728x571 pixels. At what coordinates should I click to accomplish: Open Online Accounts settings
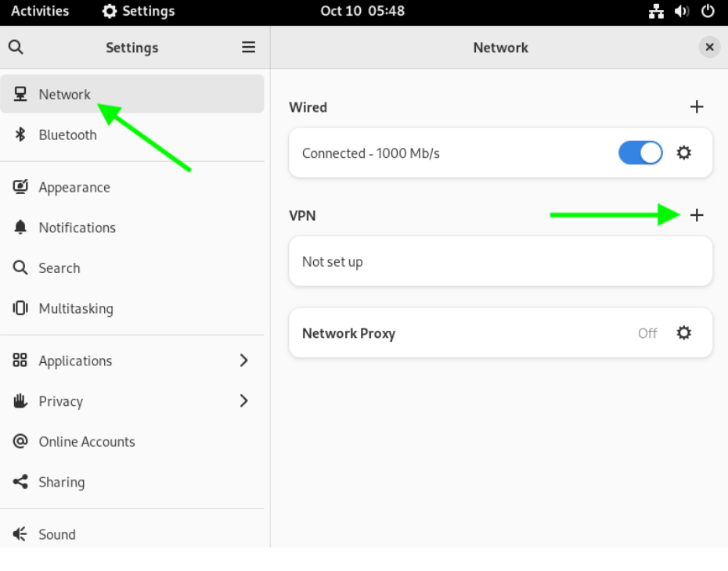pyautogui.click(x=86, y=442)
